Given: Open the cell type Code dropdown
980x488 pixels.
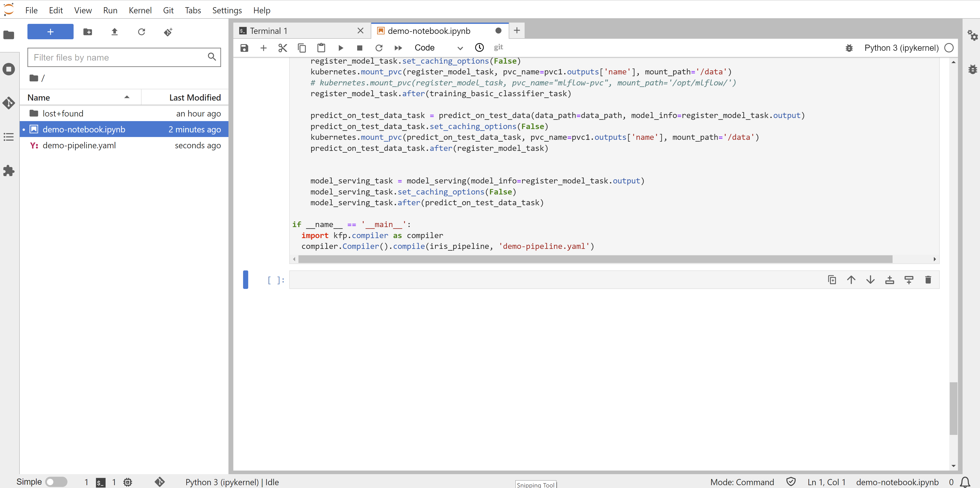Looking at the screenshot, I should pos(439,48).
